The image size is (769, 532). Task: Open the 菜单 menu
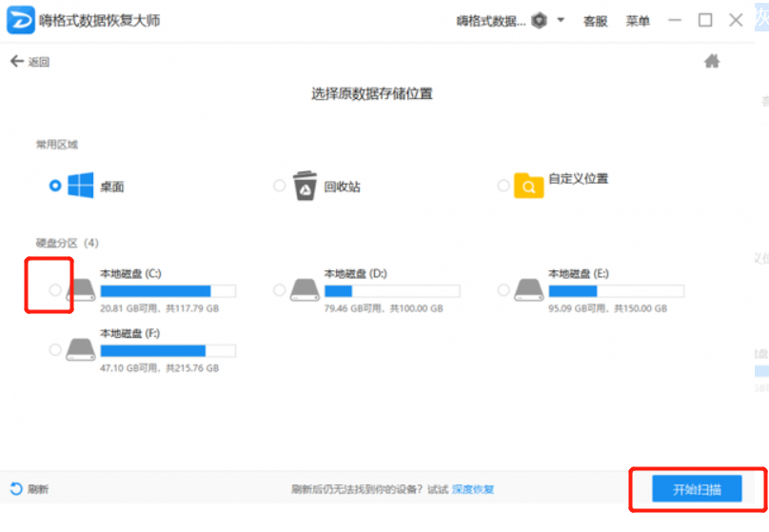point(638,21)
